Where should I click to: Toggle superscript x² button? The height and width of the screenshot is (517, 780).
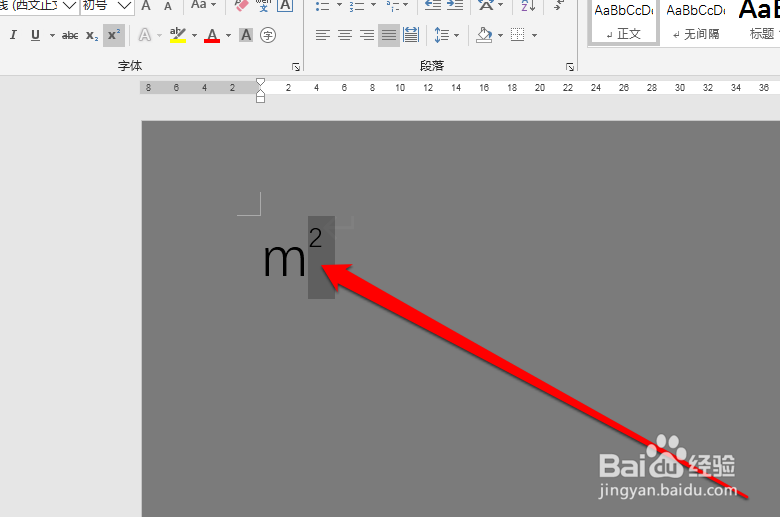pyautogui.click(x=114, y=35)
